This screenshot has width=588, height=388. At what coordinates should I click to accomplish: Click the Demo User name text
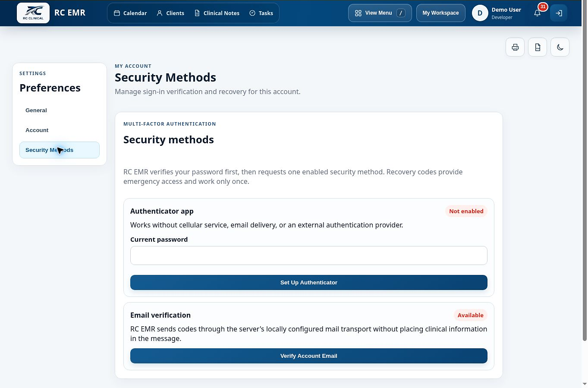tap(506, 10)
